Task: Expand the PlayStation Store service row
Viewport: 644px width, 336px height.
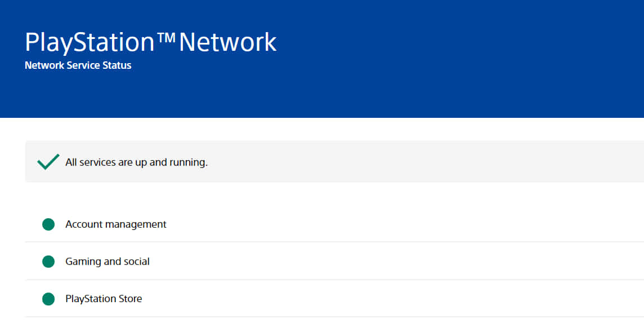Action: [x=334, y=299]
